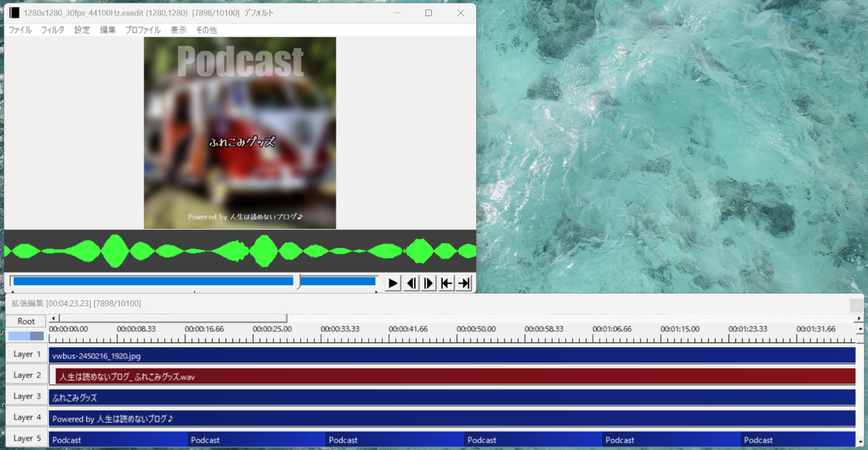
Task: Click the 00:00:25.00 ruler mark
Action: click(272, 329)
